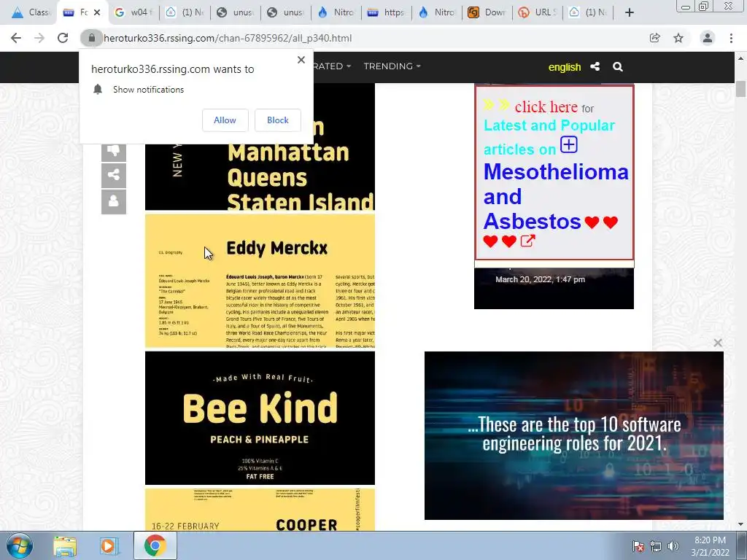Click the Cooper 16-22 February poster image
Image resolution: width=747 pixels, height=560 pixels.
point(260,510)
